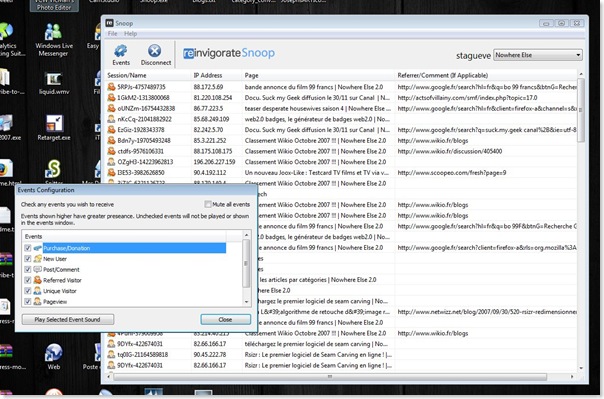Click the Referred Visitor event icon

(x=37, y=280)
